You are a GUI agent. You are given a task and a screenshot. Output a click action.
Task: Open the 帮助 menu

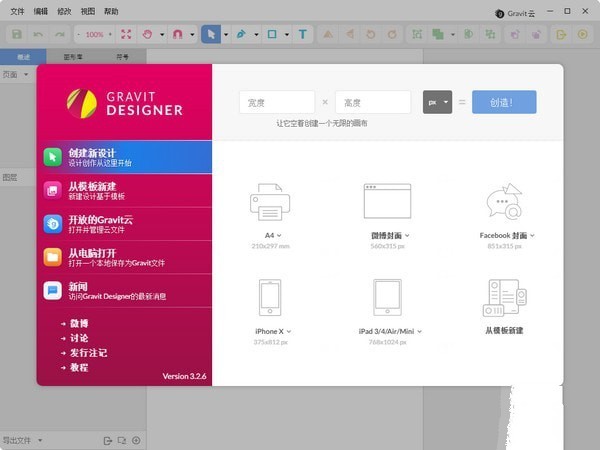(x=111, y=11)
